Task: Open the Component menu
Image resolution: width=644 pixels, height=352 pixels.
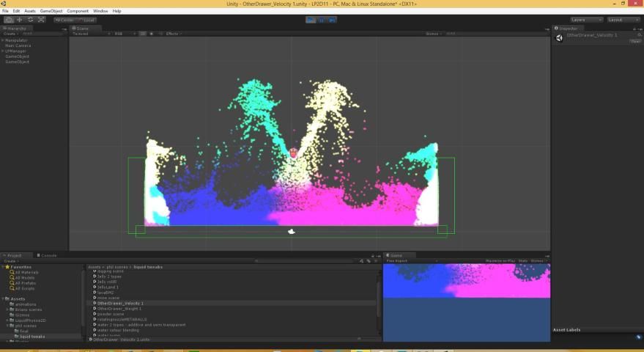Action: pos(78,11)
